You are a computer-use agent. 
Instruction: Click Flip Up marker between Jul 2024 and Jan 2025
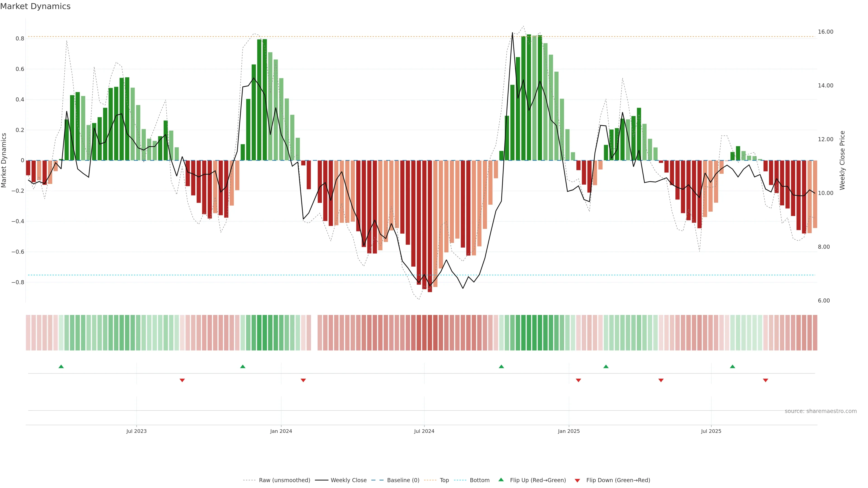pos(501,366)
